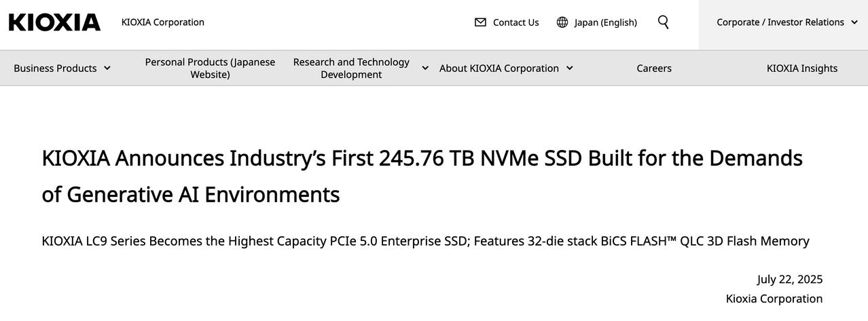868x321 pixels.
Task: Click chevron beside Corporate / Investor Relations
Action: point(854,22)
